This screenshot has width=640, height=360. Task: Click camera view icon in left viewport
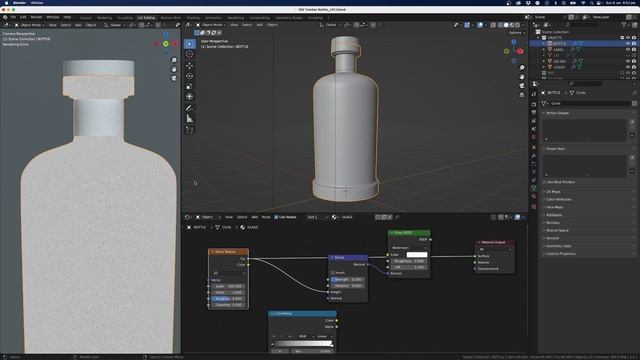[174, 78]
